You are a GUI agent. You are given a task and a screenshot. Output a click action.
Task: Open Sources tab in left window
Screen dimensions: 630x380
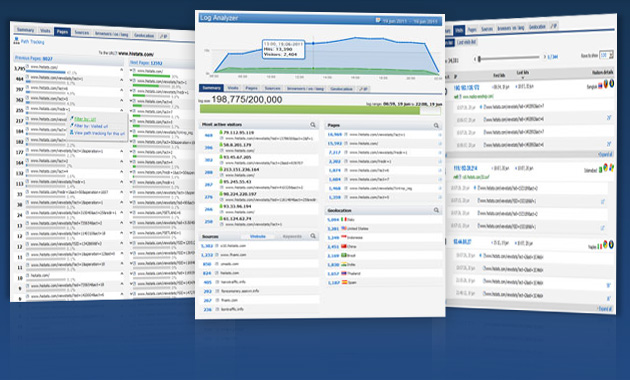click(x=82, y=33)
